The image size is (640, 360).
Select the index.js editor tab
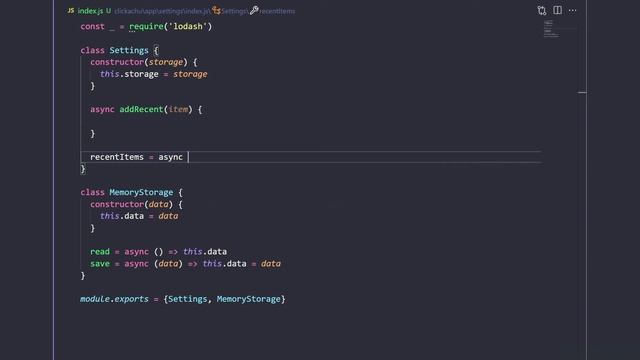89,11
